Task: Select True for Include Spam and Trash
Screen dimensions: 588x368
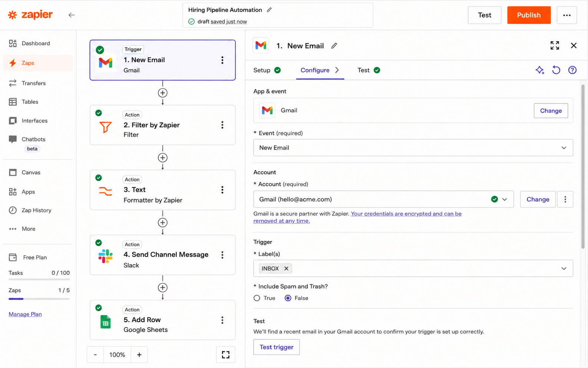Action: pos(257,298)
